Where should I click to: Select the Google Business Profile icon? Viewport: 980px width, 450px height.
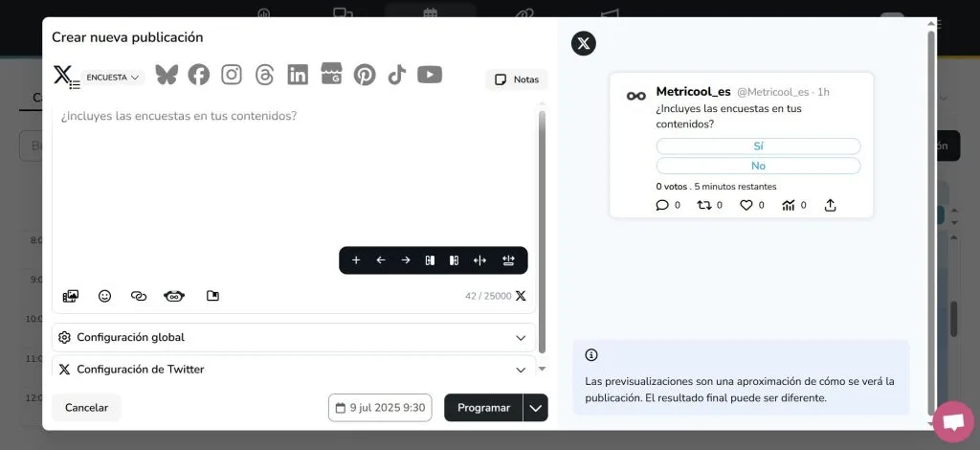pos(331,75)
